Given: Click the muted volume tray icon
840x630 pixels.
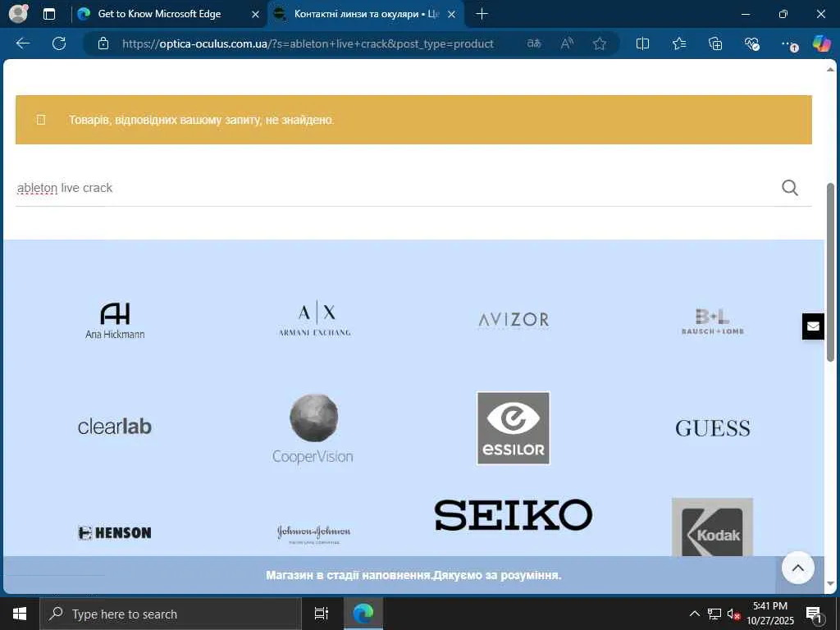Looking at the screenshot, I should click(x=733, y=614).
